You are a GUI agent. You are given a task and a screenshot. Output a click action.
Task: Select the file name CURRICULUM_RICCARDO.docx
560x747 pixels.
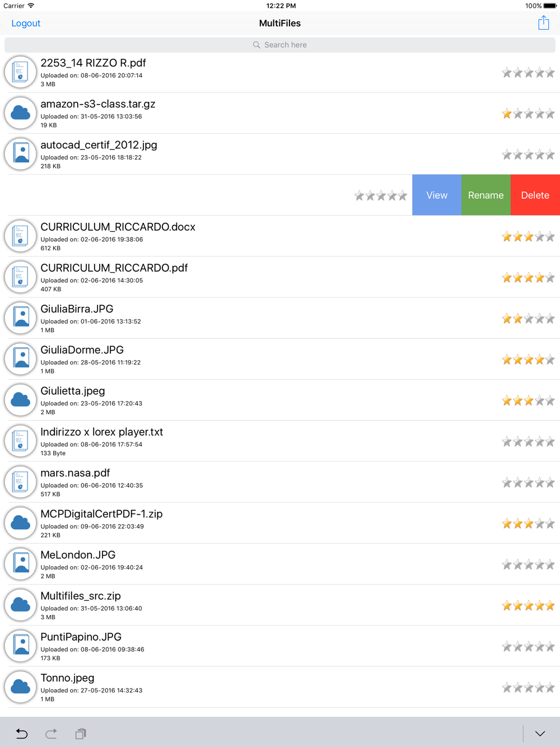pyautogui.click(x=118, y=227)
